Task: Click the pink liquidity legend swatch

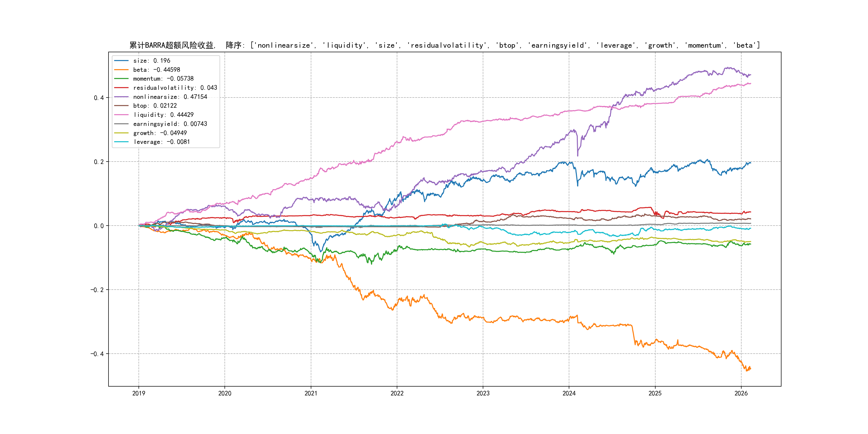Action: coord(121,115)
